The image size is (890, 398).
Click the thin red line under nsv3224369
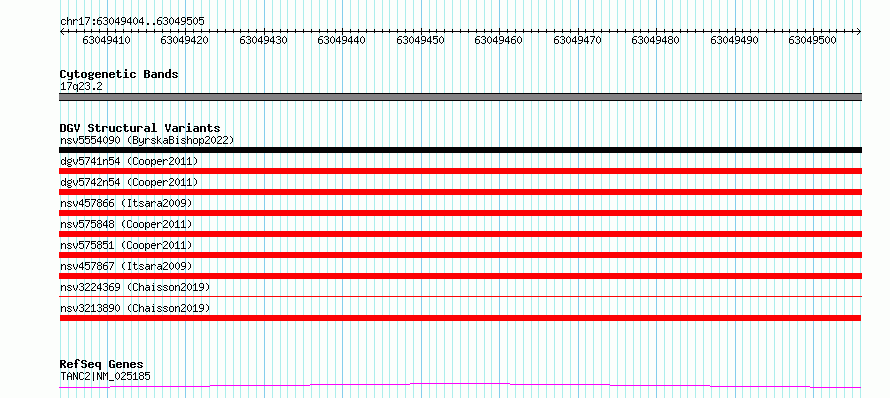coord(460,296)
